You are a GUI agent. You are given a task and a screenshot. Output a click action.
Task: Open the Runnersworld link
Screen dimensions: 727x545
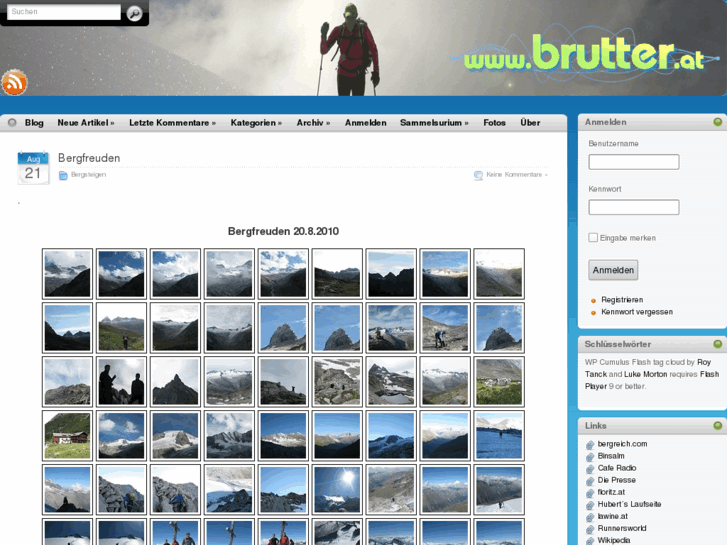(622, 528)
